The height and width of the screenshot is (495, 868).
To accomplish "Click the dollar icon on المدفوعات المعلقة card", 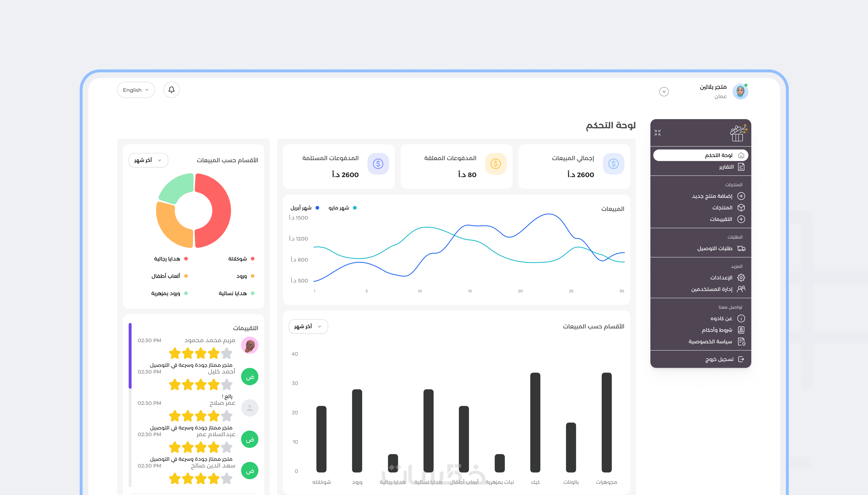I will coord(496,164).
